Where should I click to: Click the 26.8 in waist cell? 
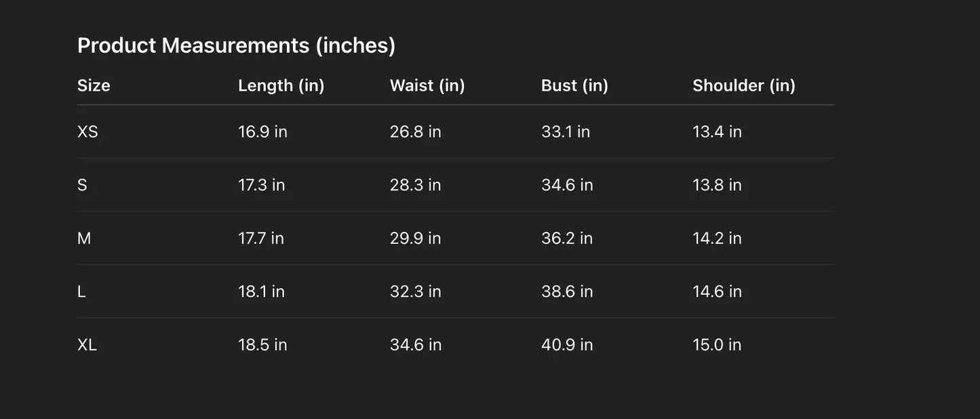[415, 132]
